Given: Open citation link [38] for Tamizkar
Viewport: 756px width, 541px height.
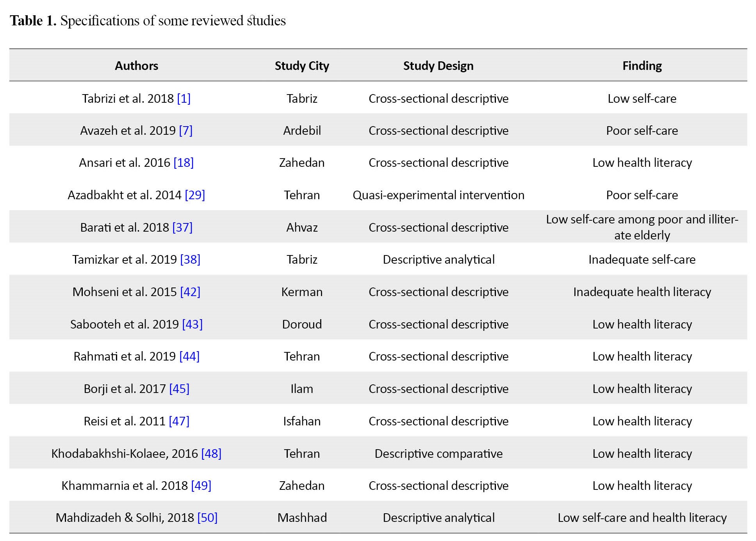Looking at the screenshot, I should (190, 259).
